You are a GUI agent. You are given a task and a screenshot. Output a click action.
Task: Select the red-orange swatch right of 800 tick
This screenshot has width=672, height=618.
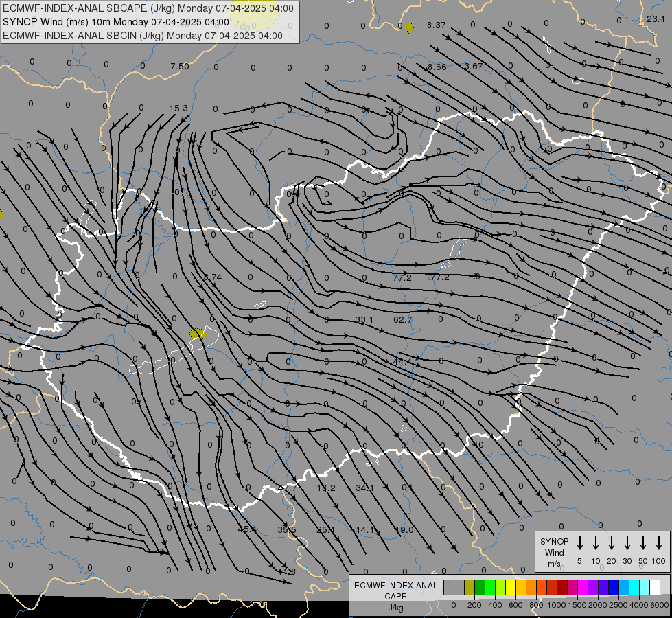[x=542, y=587]
